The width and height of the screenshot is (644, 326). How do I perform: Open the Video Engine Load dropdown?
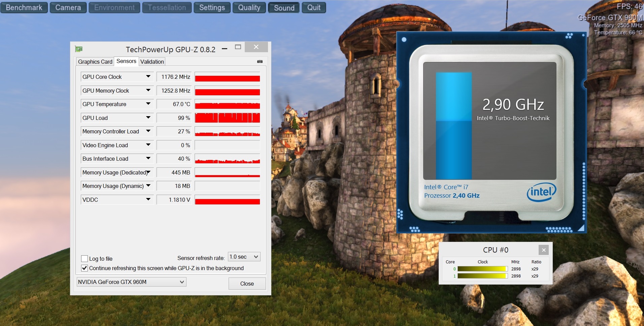pos(148,145)
